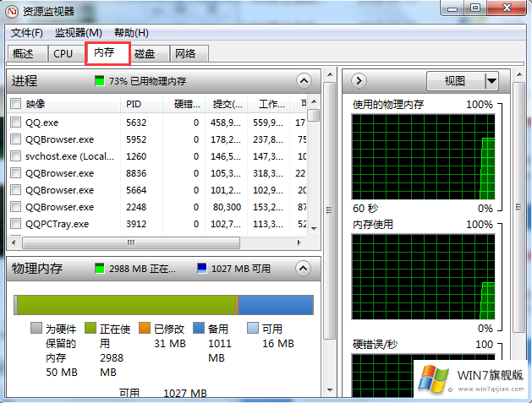Collapse the 进程 section
Screen dimensions: 532x403
click(304, 81)
